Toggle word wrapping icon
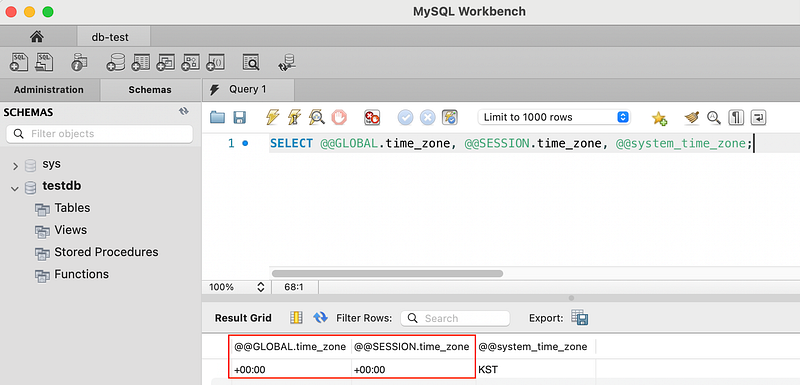The width and height of the screenshot is (800, 385). (x=759, y=117)
